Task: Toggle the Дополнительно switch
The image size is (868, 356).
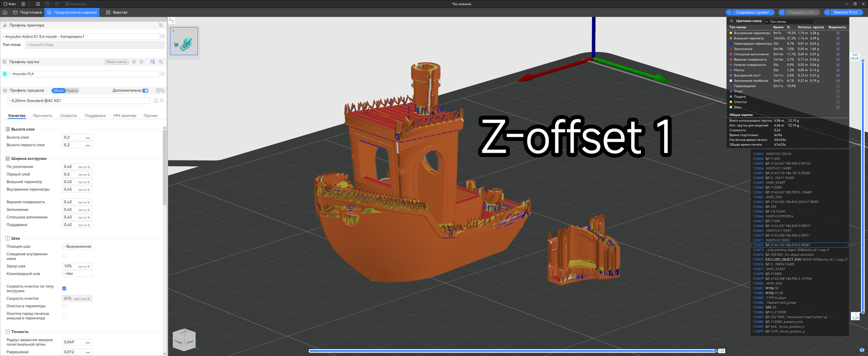Action: click(145, 90)
